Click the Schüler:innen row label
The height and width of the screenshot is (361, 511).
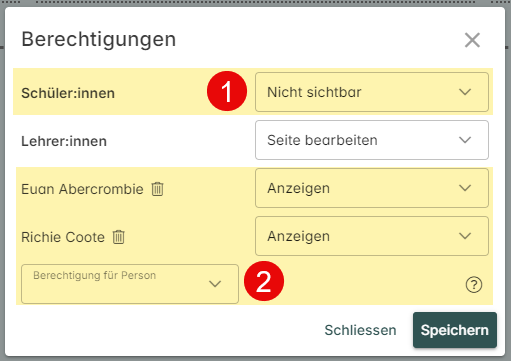tap(68, 93)
